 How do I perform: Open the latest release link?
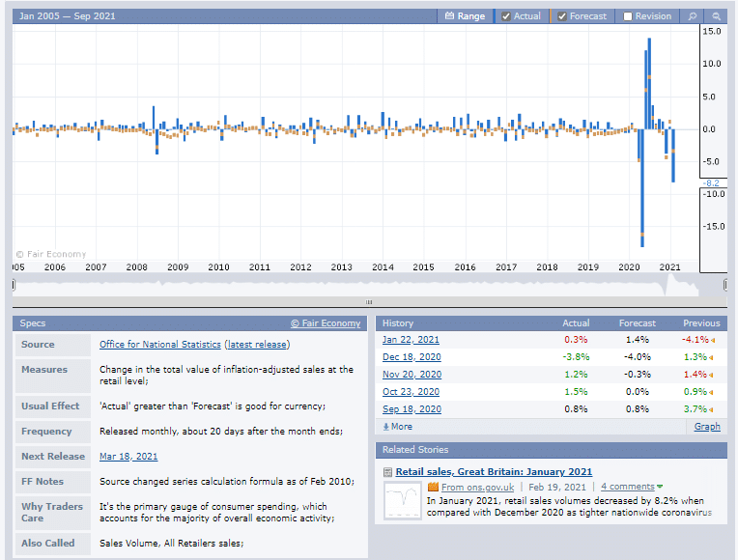click(257, 345)
